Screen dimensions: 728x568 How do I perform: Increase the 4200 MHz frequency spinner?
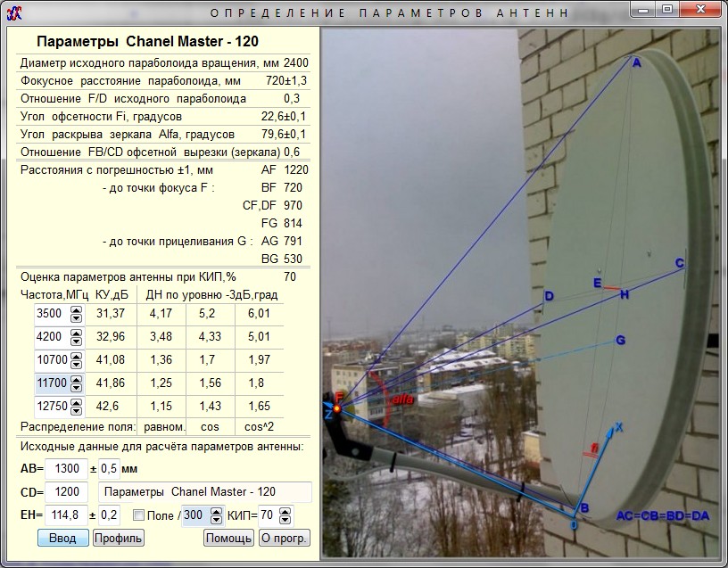(76, 333)
